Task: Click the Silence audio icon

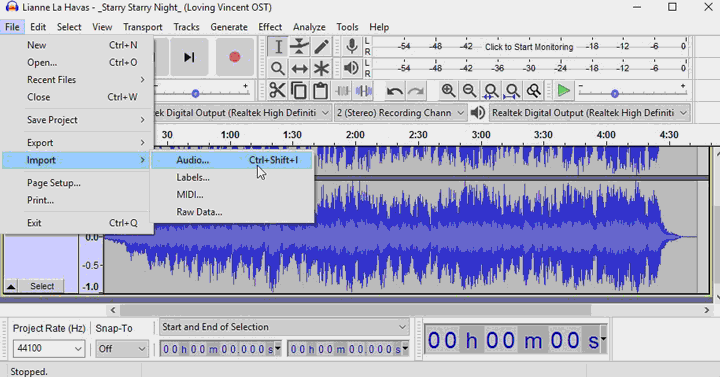Action: tap(363, 90)
